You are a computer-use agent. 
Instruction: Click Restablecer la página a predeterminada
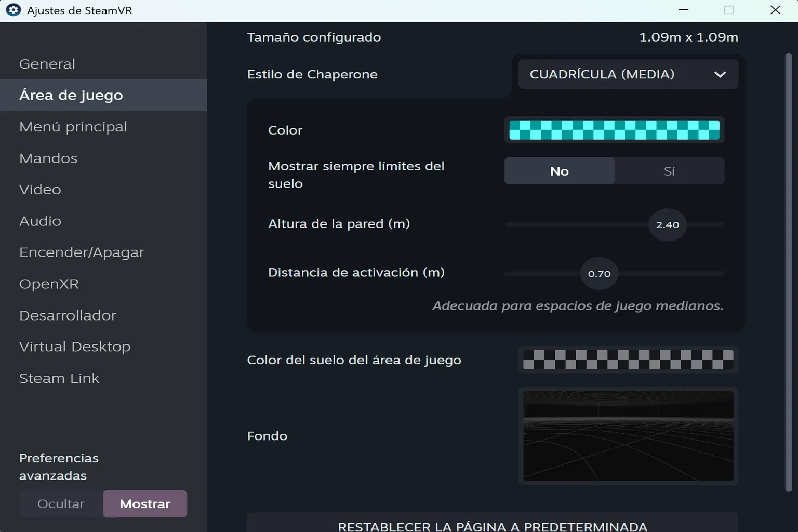pos(493,523)
